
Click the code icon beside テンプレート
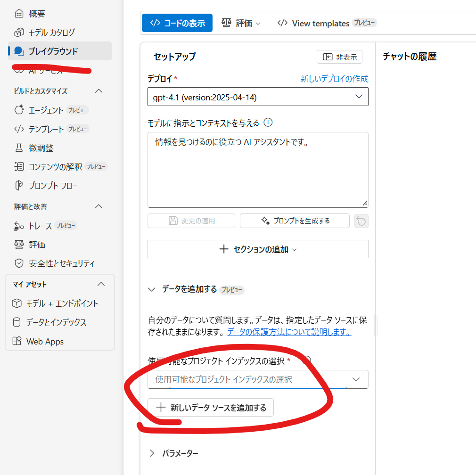19,129
